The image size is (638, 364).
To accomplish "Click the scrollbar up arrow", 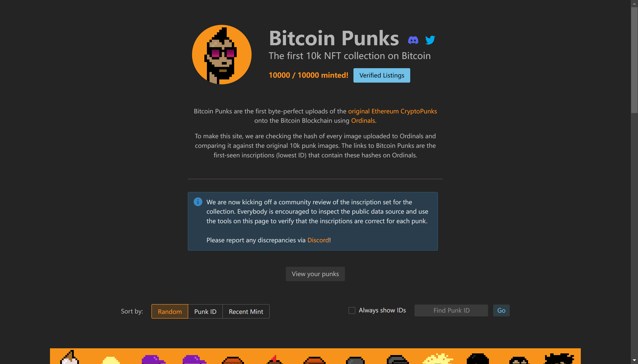I will click(x=634, y=3).
